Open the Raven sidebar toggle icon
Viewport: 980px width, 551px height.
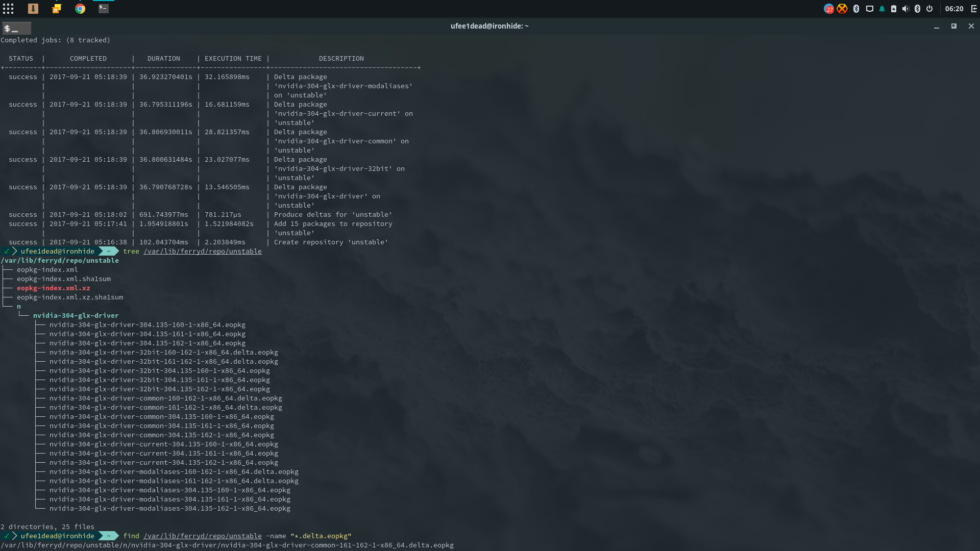point(974,9)
